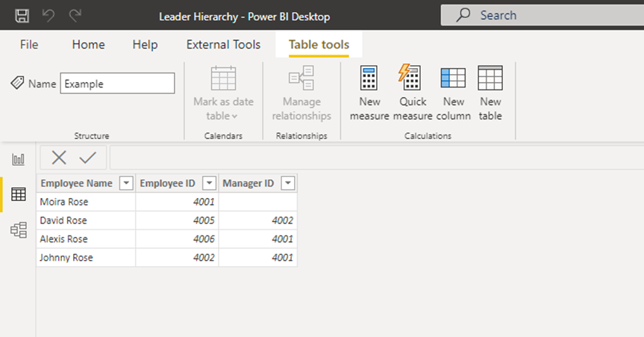Switch to Model view in sidebar

point(19,230)
